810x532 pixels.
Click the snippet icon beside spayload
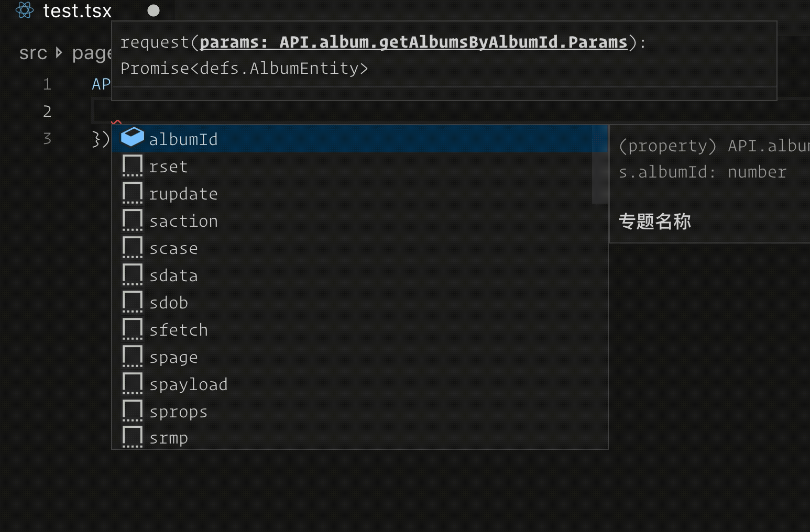132,383
